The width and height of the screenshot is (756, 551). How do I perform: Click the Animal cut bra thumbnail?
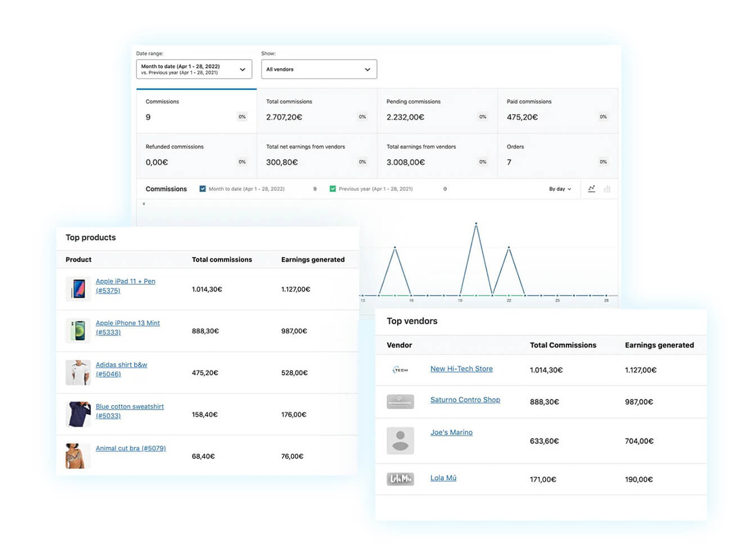click(x=78, y=456)
